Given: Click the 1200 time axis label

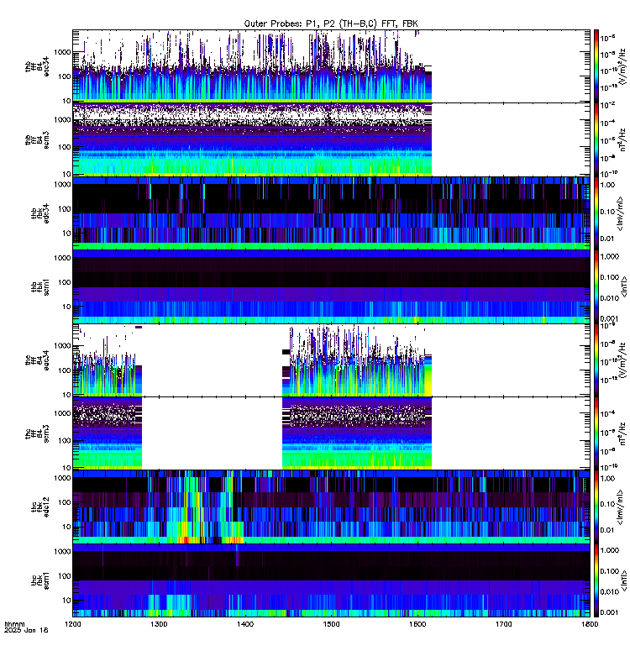Looking at the screenshot, I should [72, 624].
